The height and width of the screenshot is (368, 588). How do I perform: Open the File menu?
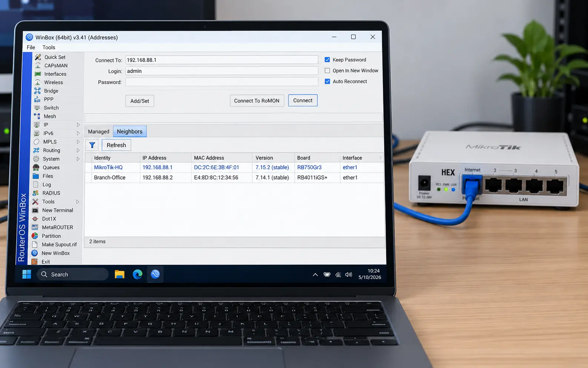[x=31, y=47]
